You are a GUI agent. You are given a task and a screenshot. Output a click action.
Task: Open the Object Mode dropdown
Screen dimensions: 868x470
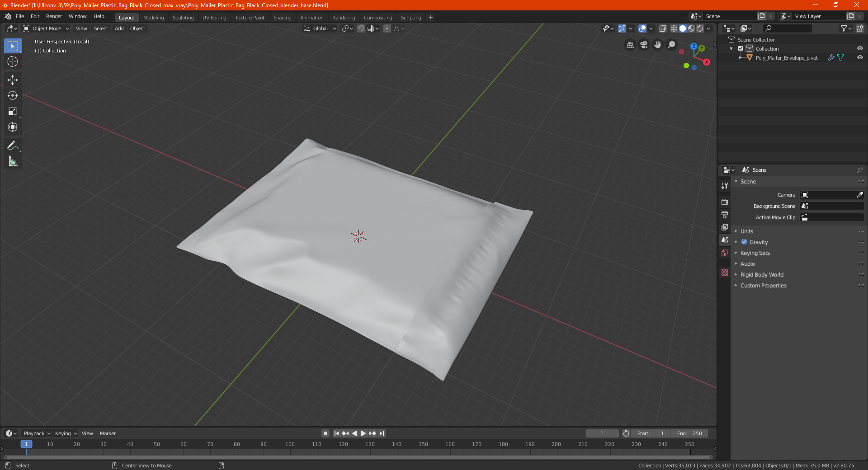pos(46,28)
